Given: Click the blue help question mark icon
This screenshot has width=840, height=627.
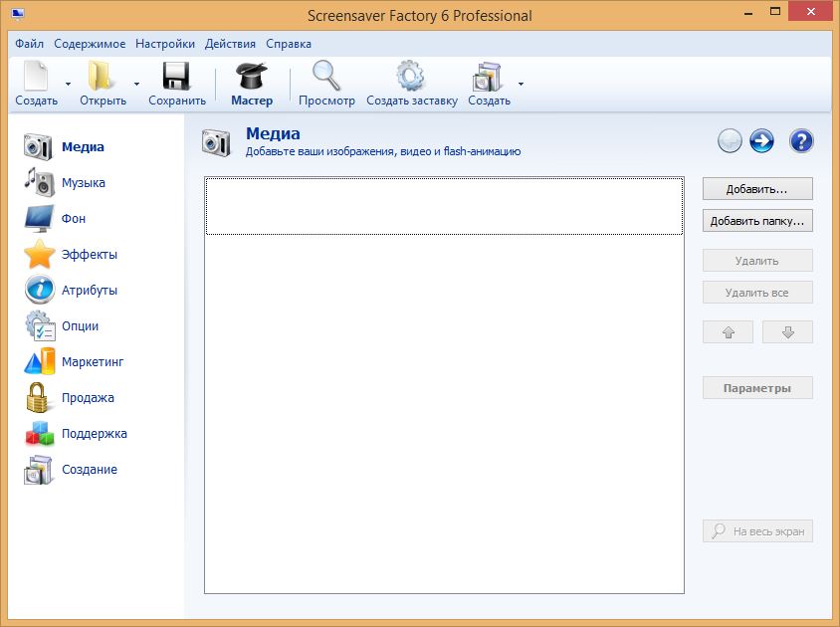Looking at the screenshot, I should tap(801, 141).
